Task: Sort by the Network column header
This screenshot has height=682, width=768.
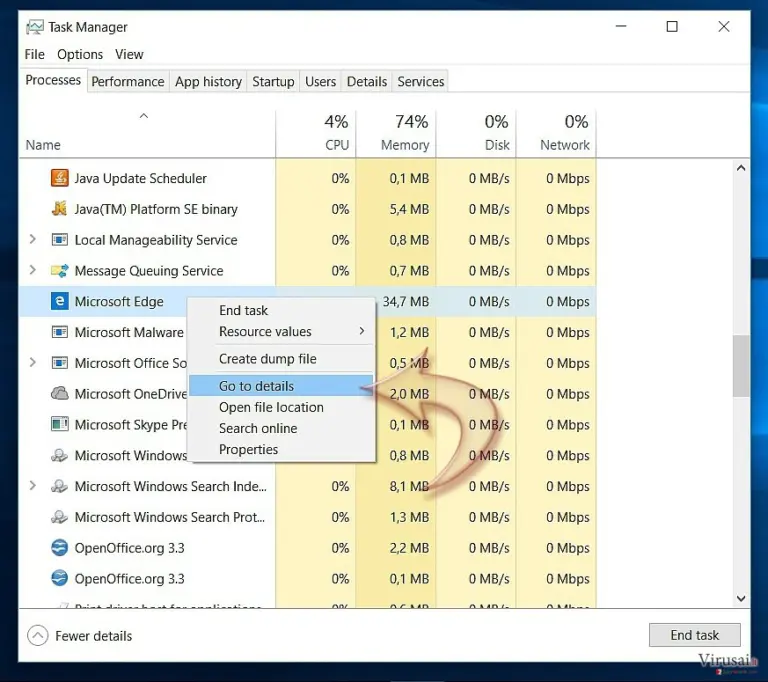Action: point(556,133)
